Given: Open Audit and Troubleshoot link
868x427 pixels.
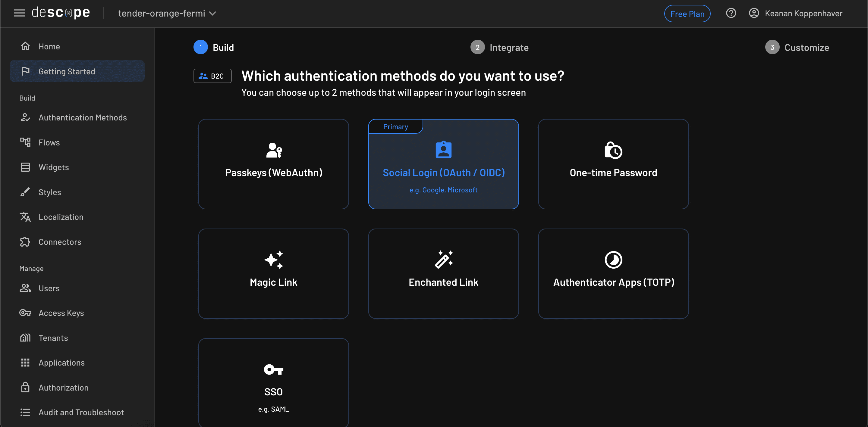Looking at the screenshot, I should point(81,412).
